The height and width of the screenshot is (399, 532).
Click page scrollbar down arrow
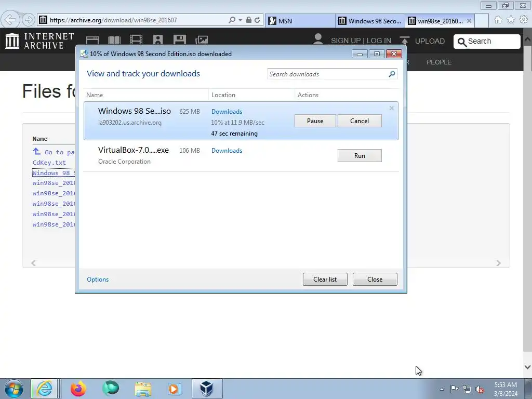(x=527, y=367)
